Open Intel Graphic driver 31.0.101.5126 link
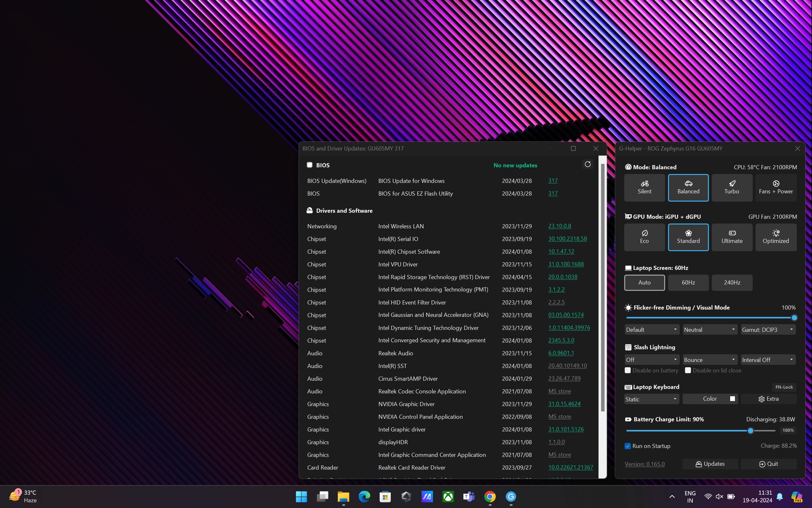The width and height of the screenshot is (812, 508). pos(566,429)
